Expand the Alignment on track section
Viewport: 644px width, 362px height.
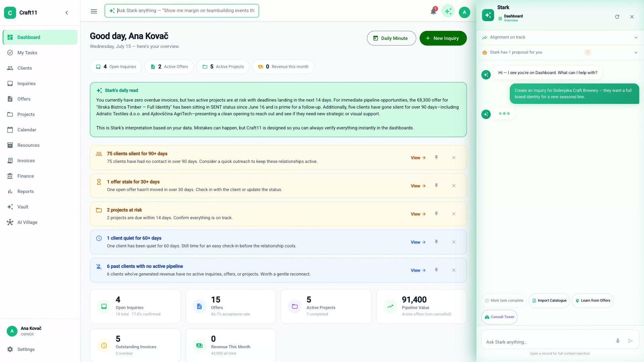pyautogui.click(x=560, y=38)
